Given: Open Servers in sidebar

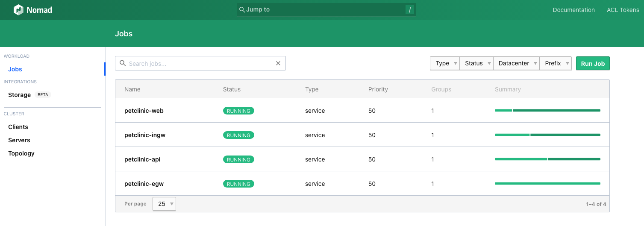Looking at the screenshot, I should click(x=19, y=140).
